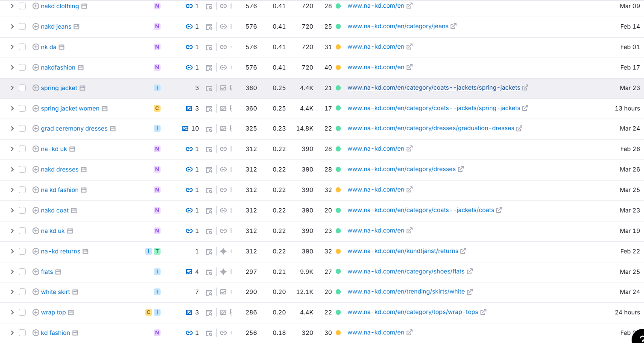The height and width of the screenshot is (343, 644).
Task: Click sitelinks icon in nakd dresses row
Action: click(189, 169)
